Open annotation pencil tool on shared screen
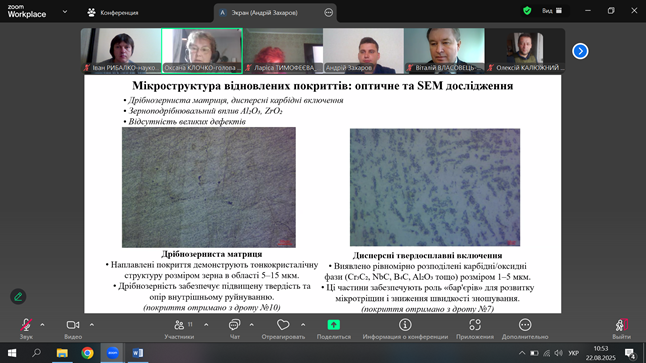Screen dimensions: 646x363 18,297
